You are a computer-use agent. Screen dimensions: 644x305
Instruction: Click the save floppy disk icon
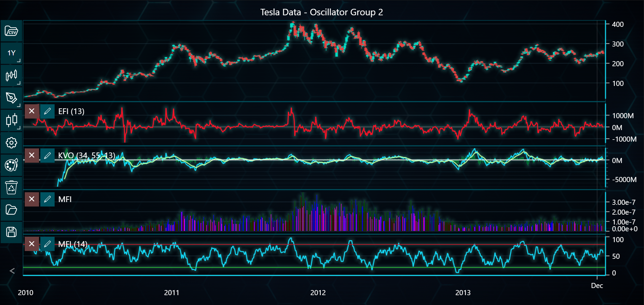[11, 232]
